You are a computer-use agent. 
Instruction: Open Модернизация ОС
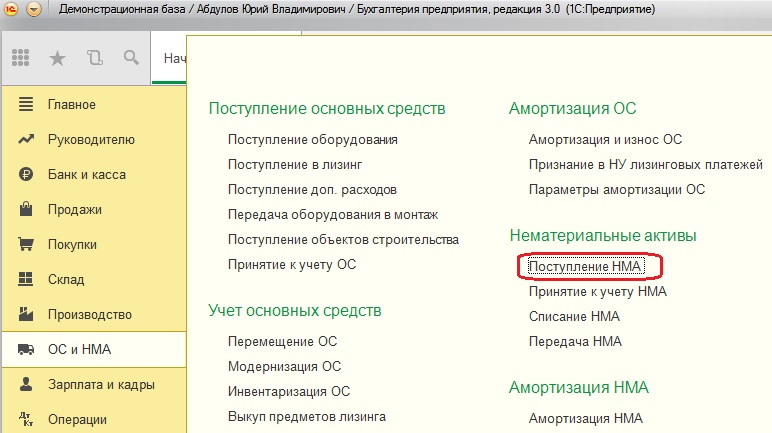tap(284, 366)
